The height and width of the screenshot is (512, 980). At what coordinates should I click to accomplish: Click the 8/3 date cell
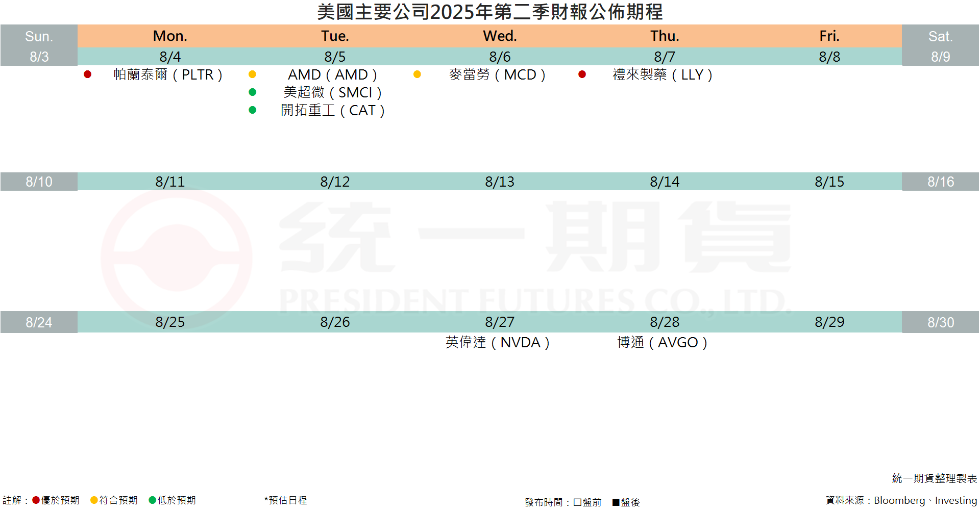(x=39, y=57)
